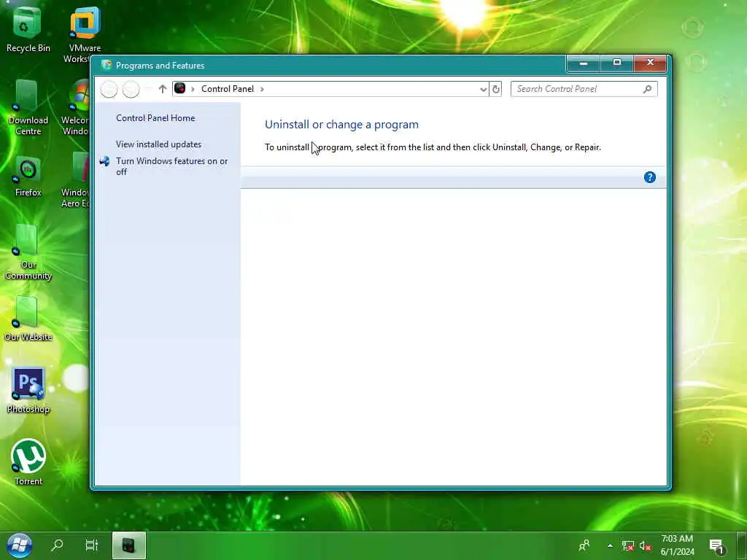Click the muted volume tray icon
This screenshot has height=560, width=747.
click(645, 545)
